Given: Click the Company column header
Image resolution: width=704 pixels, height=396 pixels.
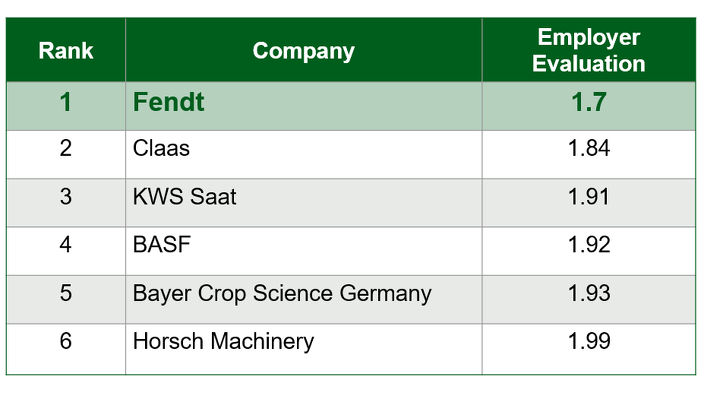Looking at the screenshot, I should point(304,50).
